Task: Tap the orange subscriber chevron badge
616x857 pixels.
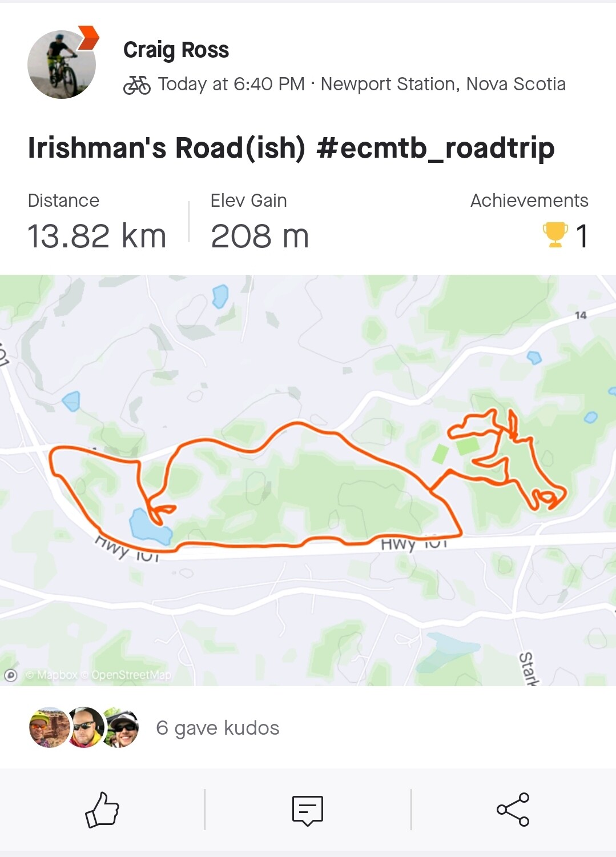Action: tap(88, 38)
